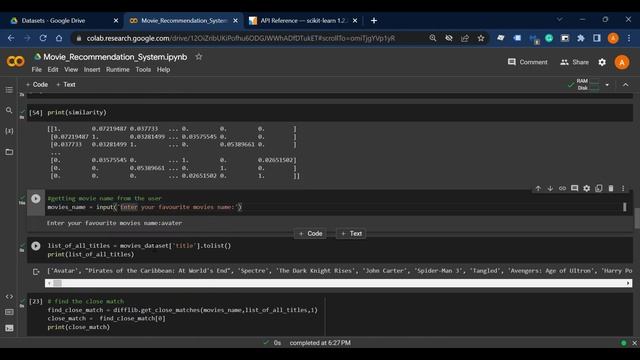Click the horizontal output scrollbar thumb

click(57, 283)
